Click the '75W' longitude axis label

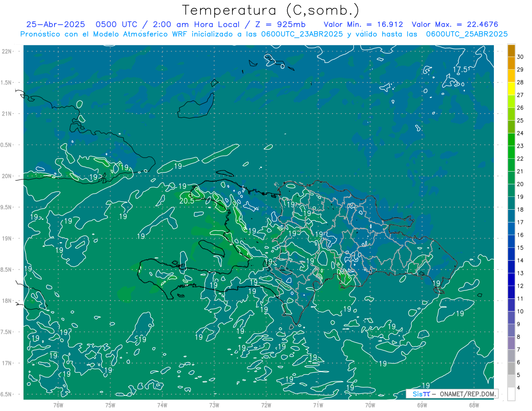pyautogui.click(x=110, y=405)
